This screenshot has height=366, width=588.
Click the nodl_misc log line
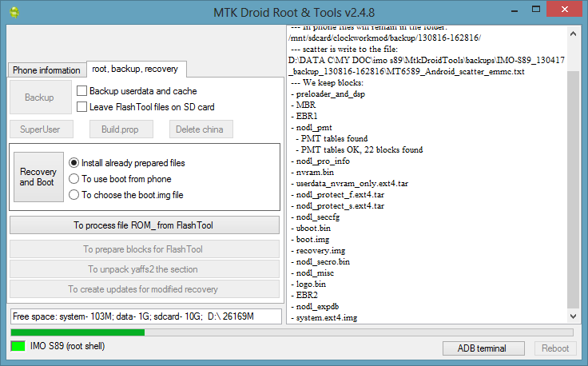[x=312, y=273]
